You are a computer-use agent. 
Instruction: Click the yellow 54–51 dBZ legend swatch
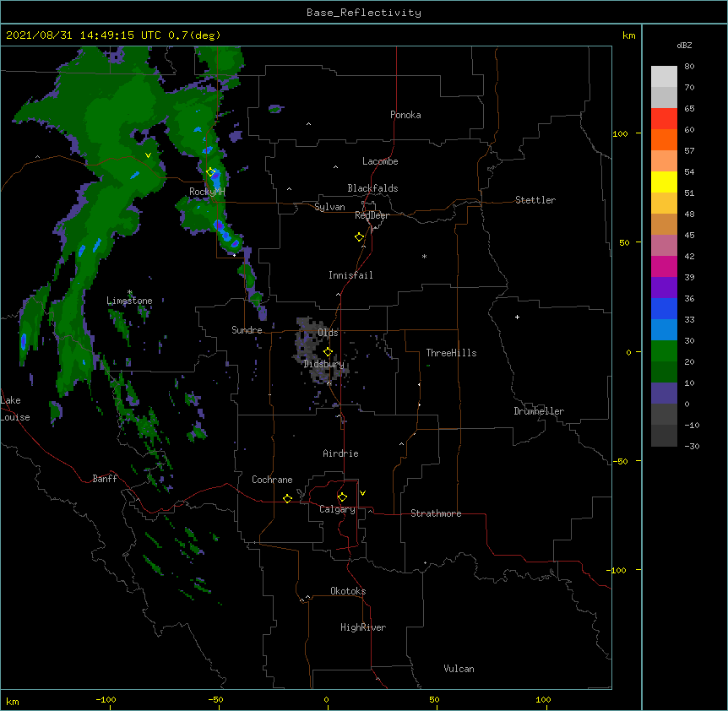664,182
